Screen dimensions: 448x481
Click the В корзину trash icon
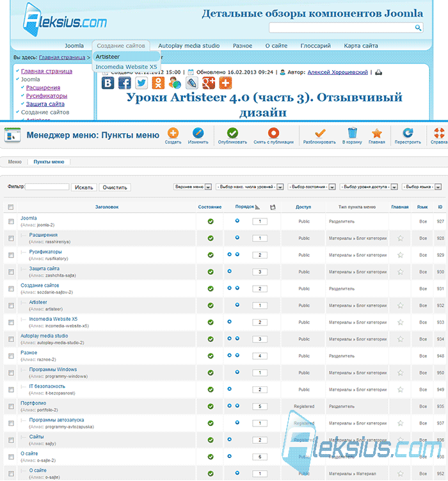(353, 133)
